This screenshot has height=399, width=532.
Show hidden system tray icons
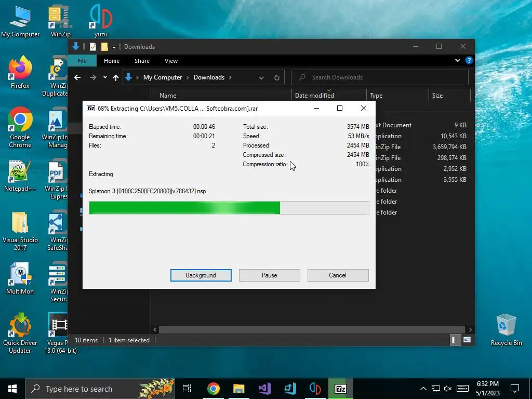(x=423, y=389)
